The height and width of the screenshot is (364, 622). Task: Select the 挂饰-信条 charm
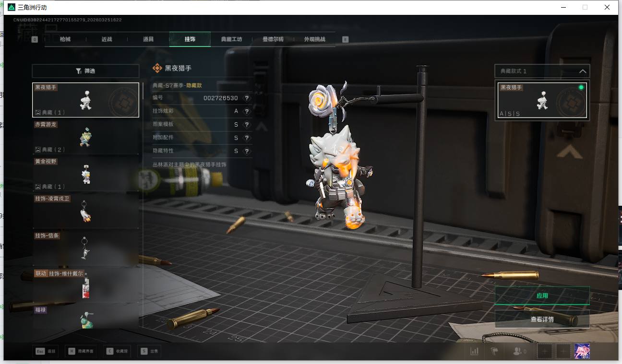pos(85,248)
